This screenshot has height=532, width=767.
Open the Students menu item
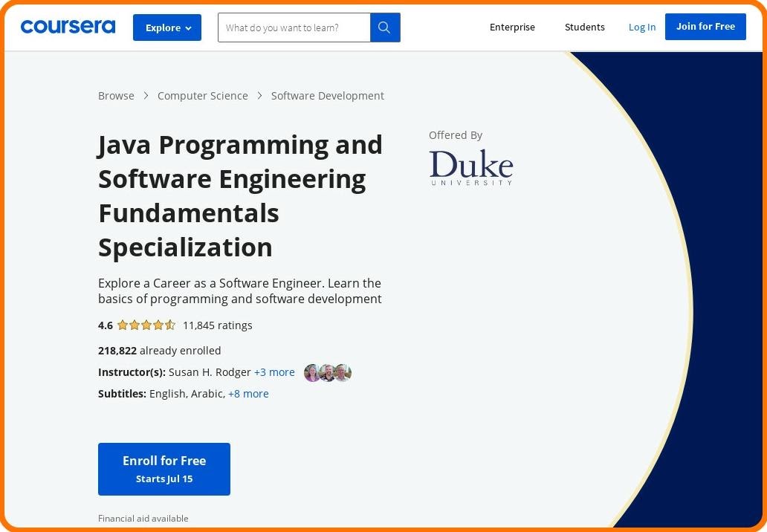[x=585, y=27]
